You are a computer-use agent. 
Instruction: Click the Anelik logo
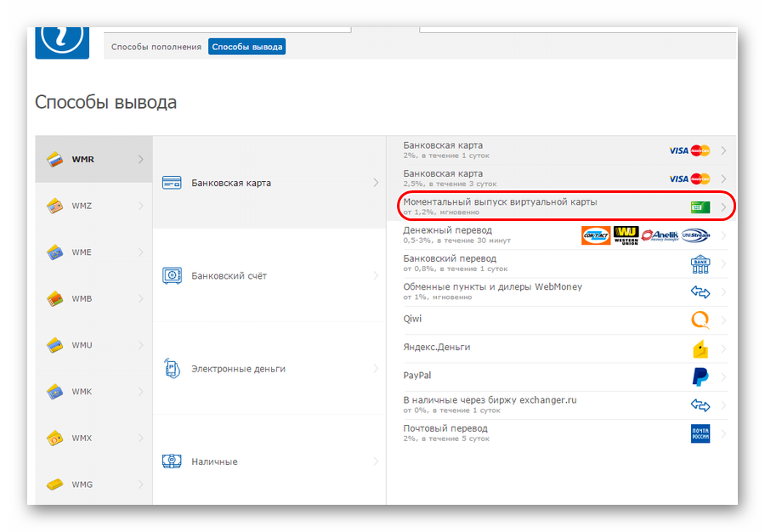pyautogui.click(x=660, y=235)
